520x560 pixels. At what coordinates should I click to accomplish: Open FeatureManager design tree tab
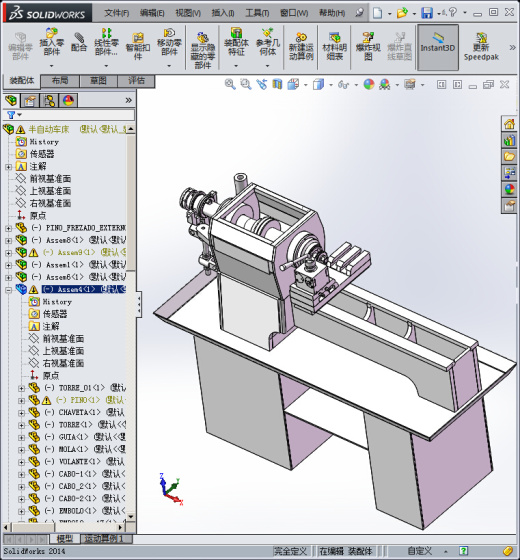point(11,100)
